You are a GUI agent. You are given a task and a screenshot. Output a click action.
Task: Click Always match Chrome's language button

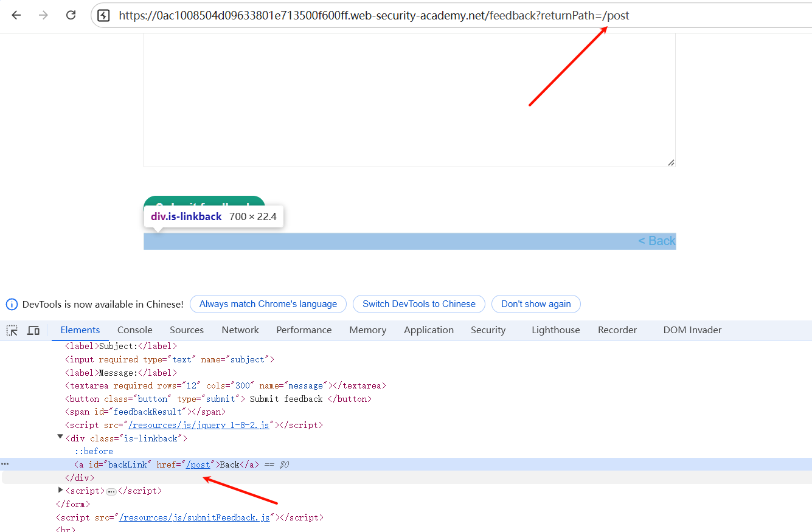tap(268, 304)
